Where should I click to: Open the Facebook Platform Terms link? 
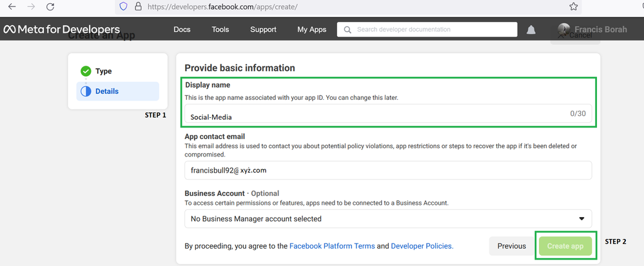(x=331, y=246)
